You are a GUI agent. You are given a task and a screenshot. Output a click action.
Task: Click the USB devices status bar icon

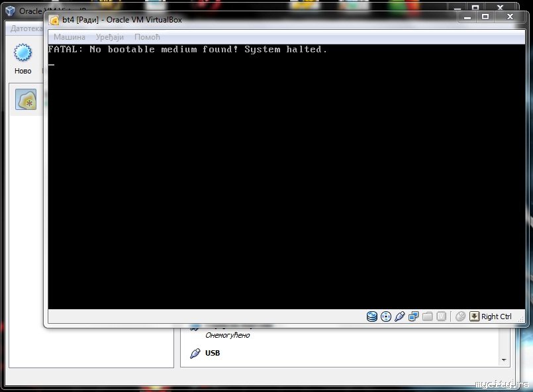point(400,317)
